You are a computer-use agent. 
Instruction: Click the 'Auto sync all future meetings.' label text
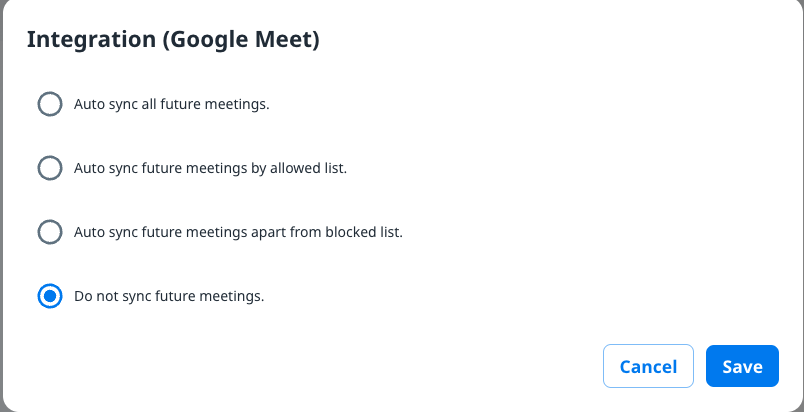click(171, 104)
